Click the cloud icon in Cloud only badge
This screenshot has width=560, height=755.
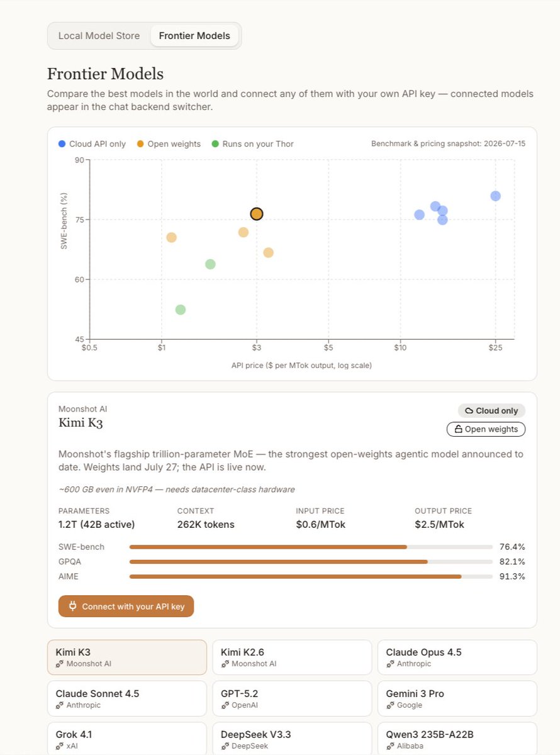[x=469, y=411]
